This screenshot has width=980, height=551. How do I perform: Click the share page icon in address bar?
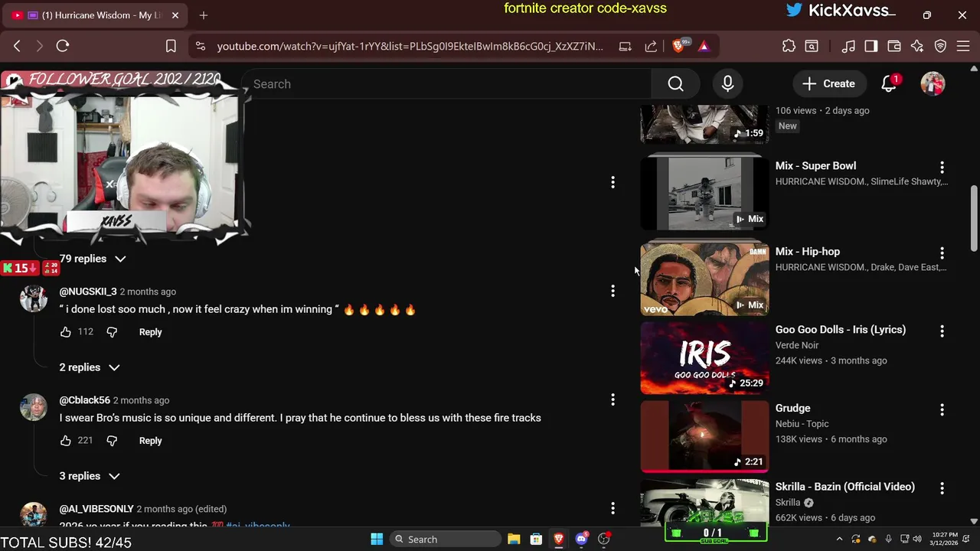[x=651, y=46]
